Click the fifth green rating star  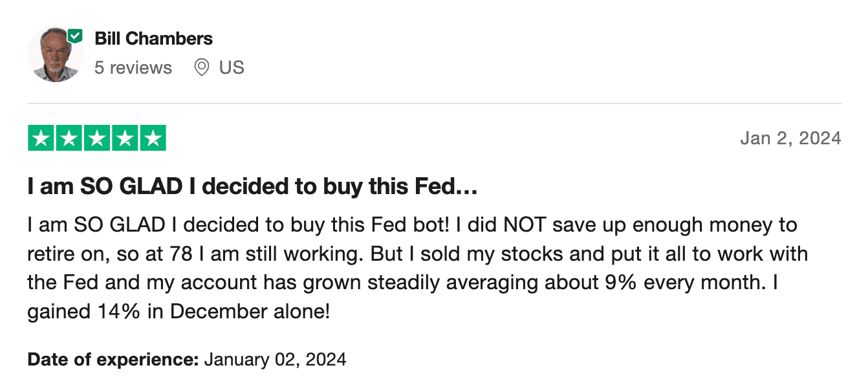[153, 138]
